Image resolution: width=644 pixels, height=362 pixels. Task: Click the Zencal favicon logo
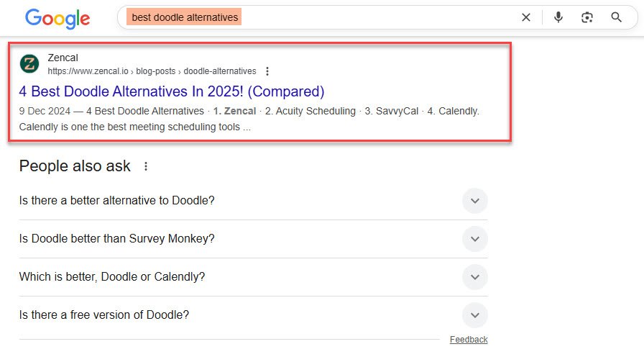29,64
